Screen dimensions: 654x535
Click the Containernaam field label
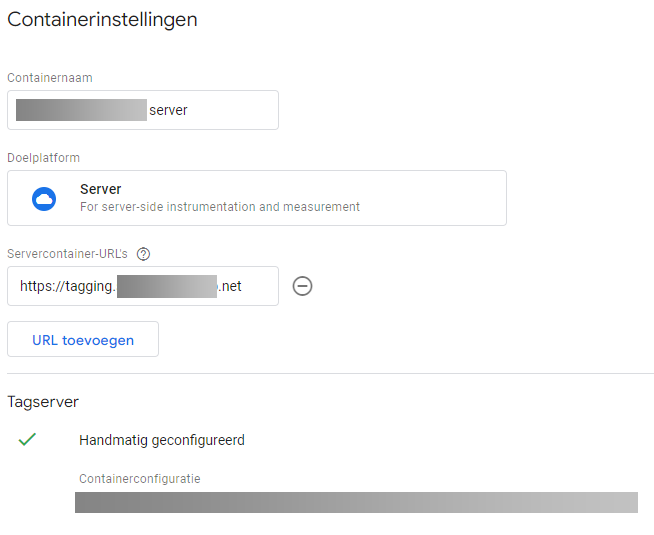coord(50,78)
